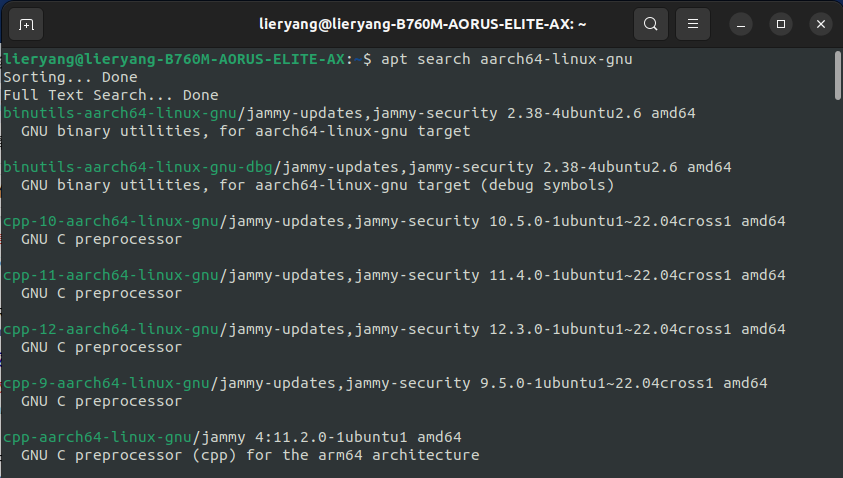Click the cpp-aarch64-linux-gnu package name
Screen dimensions: 843x478
tap(97, 437)
